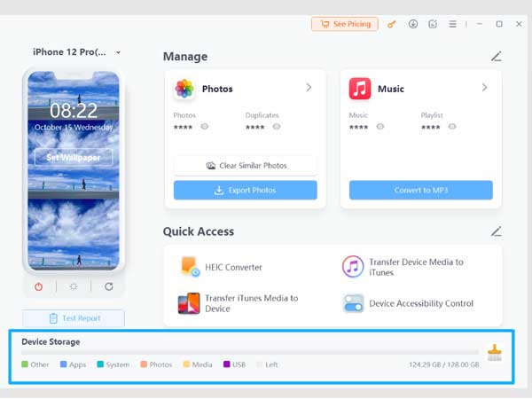Open the hamburger menu in title bar
This screenshot has width=532, height=399.
[453, 24]
